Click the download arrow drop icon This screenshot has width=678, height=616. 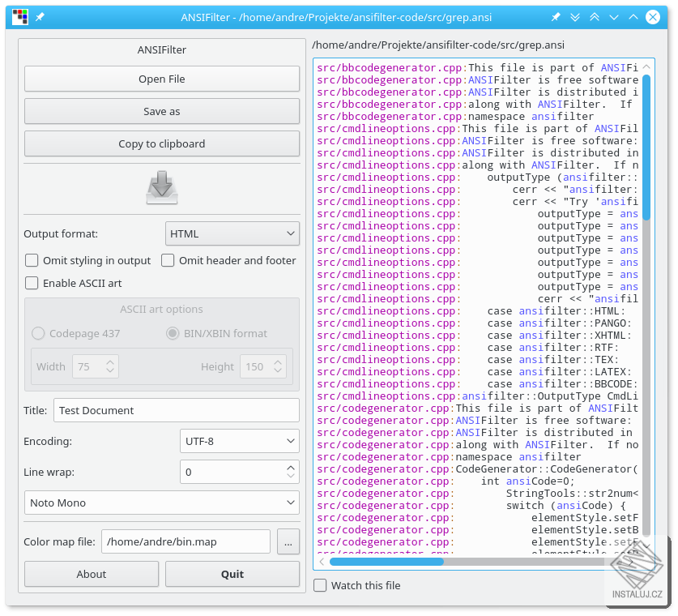pyautogui.click(x=162, y=187)
